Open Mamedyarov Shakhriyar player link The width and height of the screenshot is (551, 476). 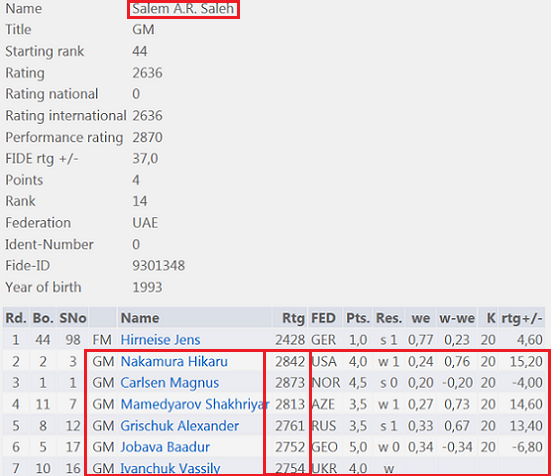click(x=195, y=404)
